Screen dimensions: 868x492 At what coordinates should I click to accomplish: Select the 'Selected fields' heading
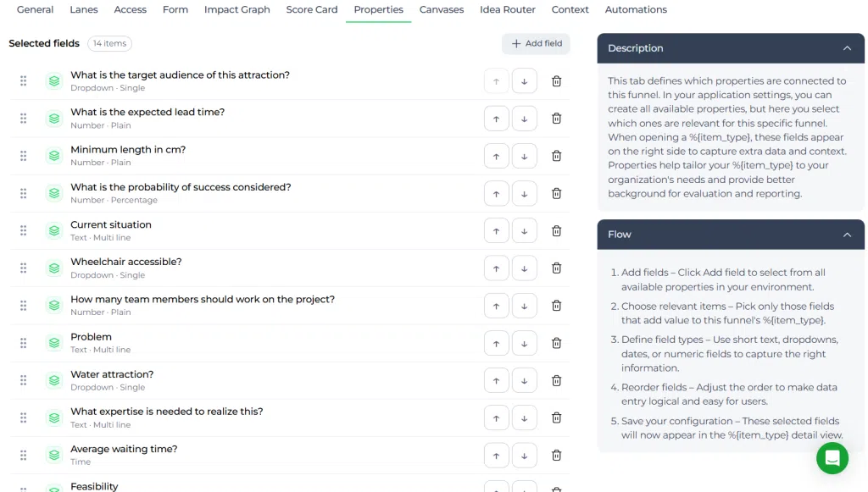(44, 44)
